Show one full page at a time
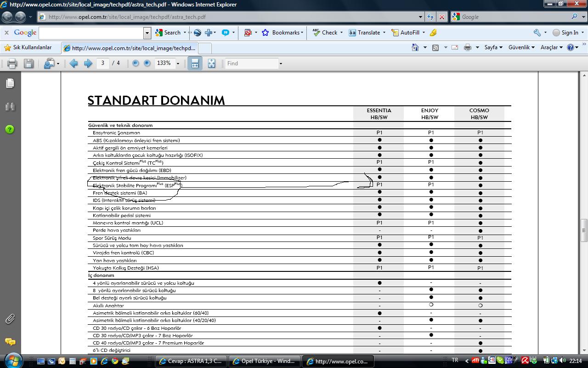This screenshot has width=588, height=368. tap(211, 63)
